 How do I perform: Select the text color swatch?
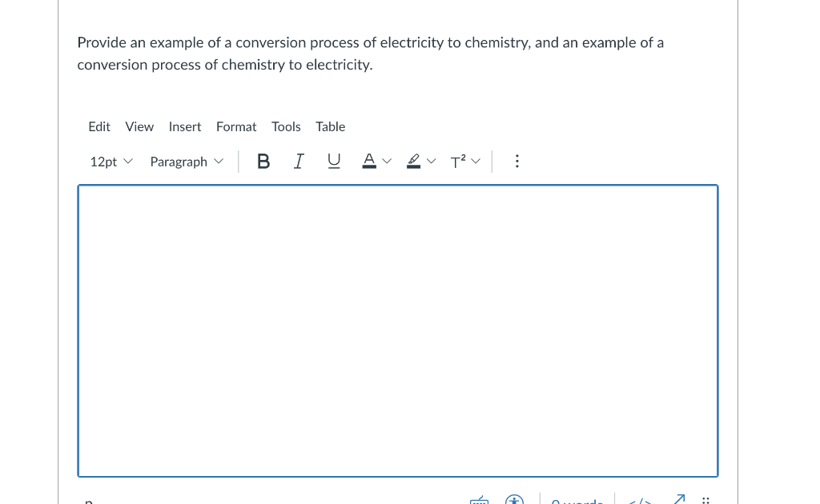pyautogui.click(x=368, y=161)
